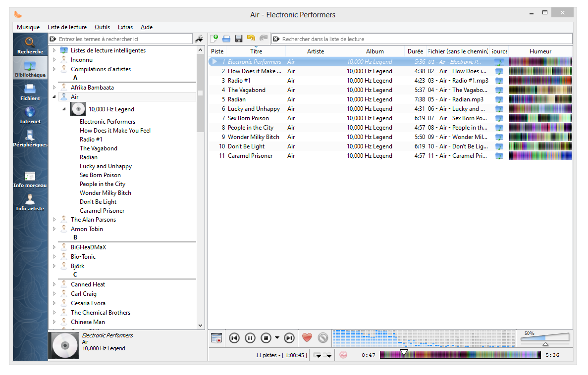Open the Outils menu
The height and width of the screenshot is (375, 588).
point(102,27)
